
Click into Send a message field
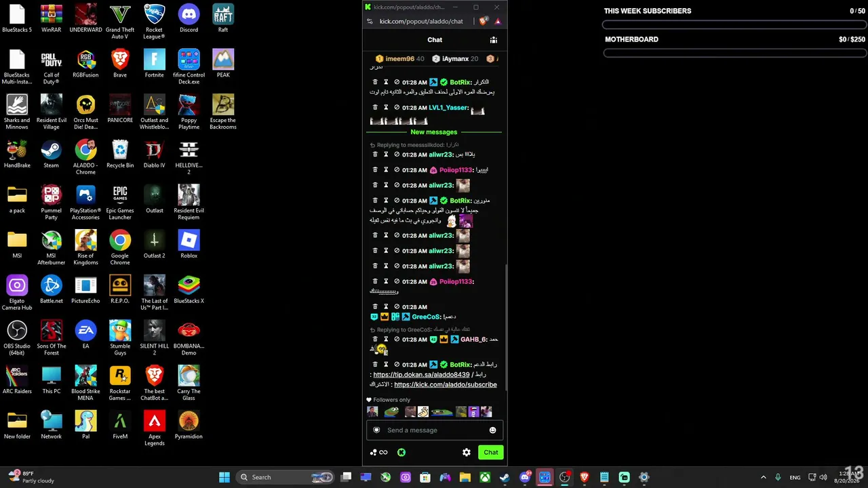pyautogui.click(x=435, y=430)
